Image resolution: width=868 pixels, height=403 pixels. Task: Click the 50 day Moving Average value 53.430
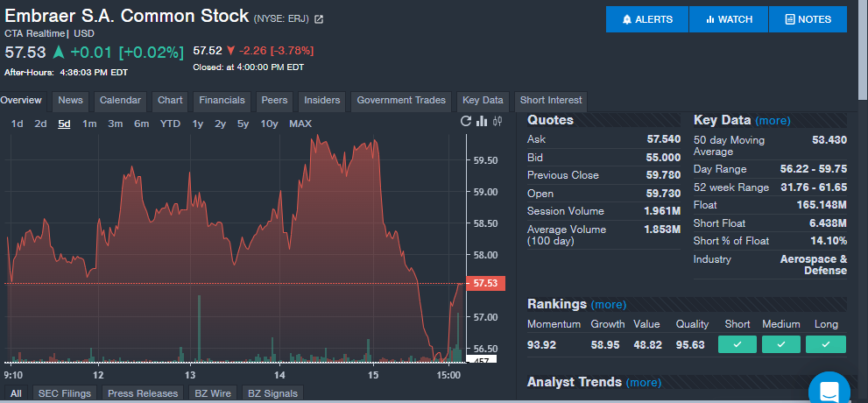point(829,140)
